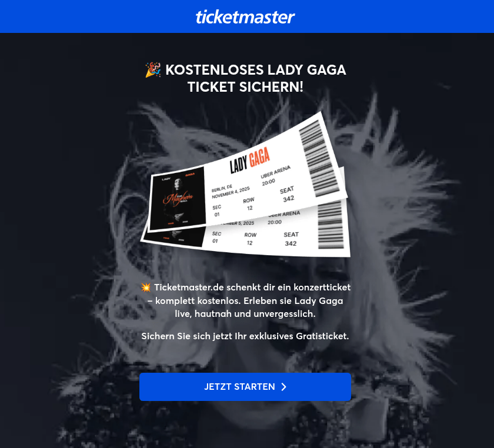Click the explosion emoji before Ticketmaster.de

[x=146, y=287]
